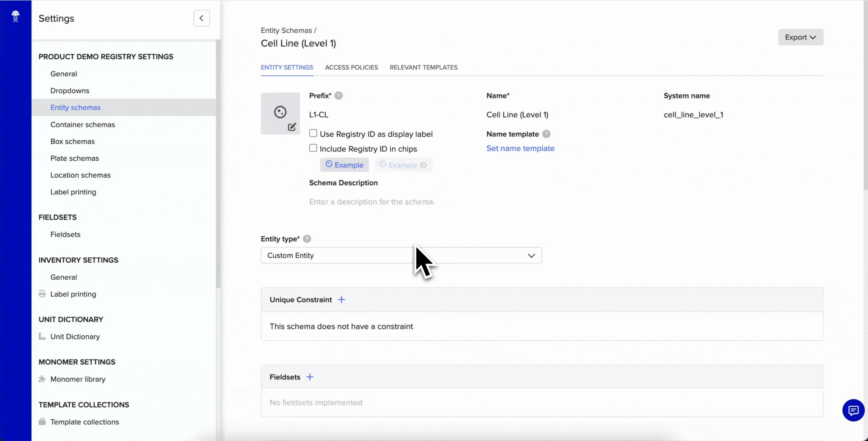The height and width of the screenshot is (441, 868).
Task: Expand the Export dropdown button
Action: [x=800, y=37]
